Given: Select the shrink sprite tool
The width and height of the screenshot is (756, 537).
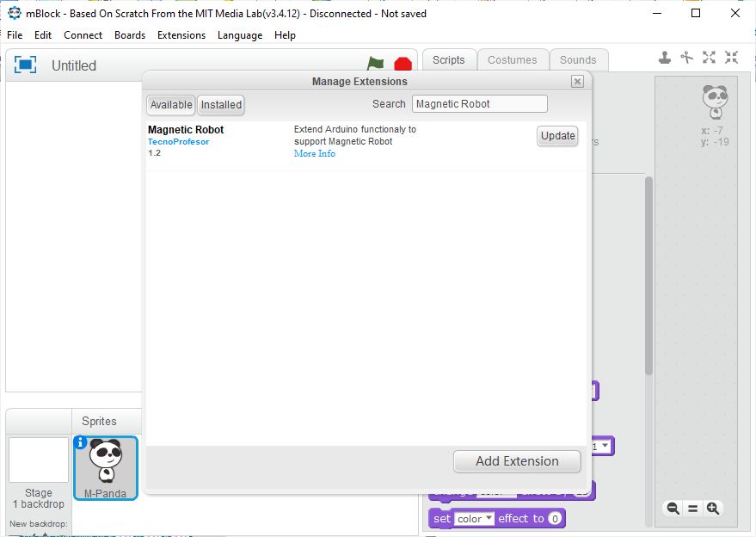Looking at the screenshot, I should pos(731,58).
